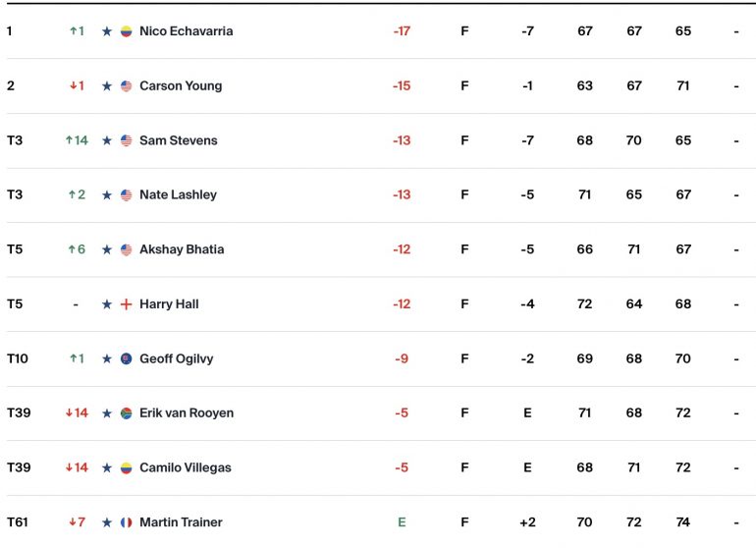This screenshot has width=756, height=548.
Task: Toggle favorite star for Carson Young
Action: [107, 86]
